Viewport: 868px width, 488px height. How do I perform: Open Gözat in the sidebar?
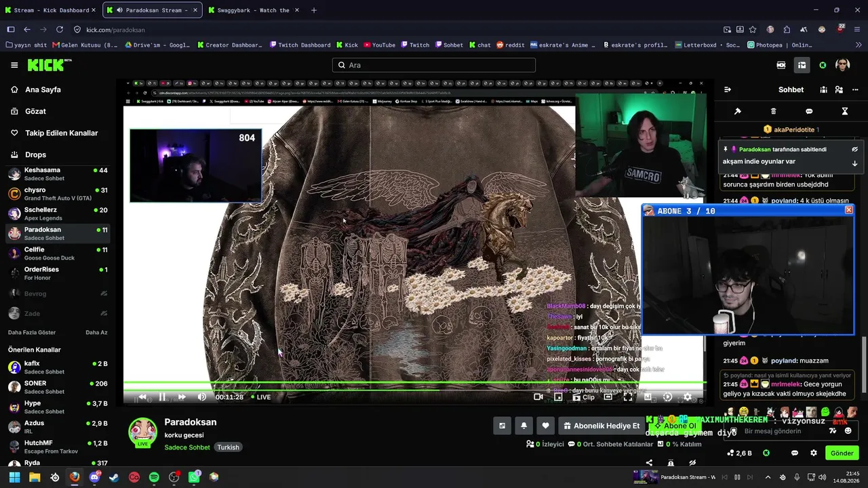(x=35, y=111)
